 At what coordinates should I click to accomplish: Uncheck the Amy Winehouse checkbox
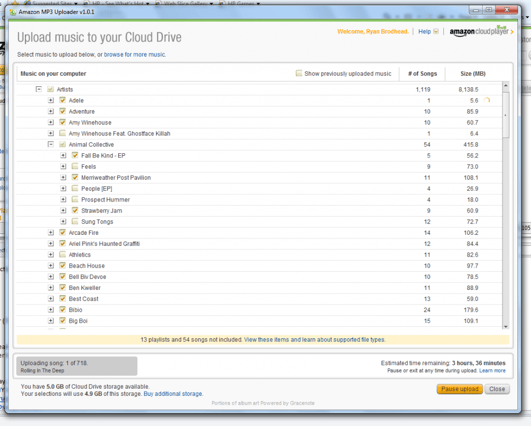click(x=62, y=122)
